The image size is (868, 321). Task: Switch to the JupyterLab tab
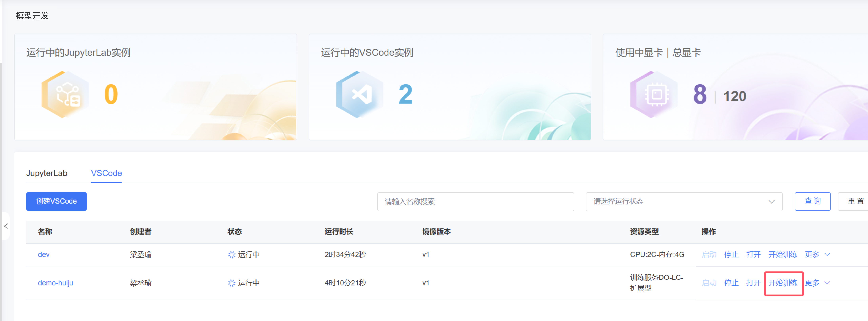coord(47,173)
